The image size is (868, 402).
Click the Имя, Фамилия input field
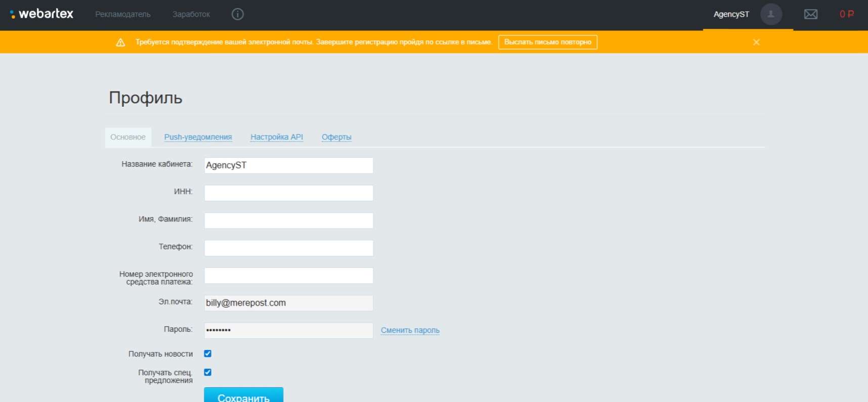coord(289,220)
